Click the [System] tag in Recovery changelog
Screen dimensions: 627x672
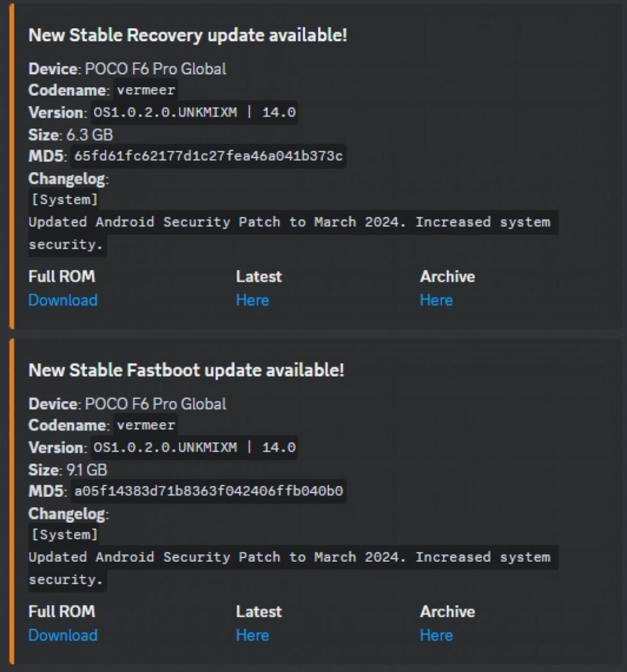point(65,199)
